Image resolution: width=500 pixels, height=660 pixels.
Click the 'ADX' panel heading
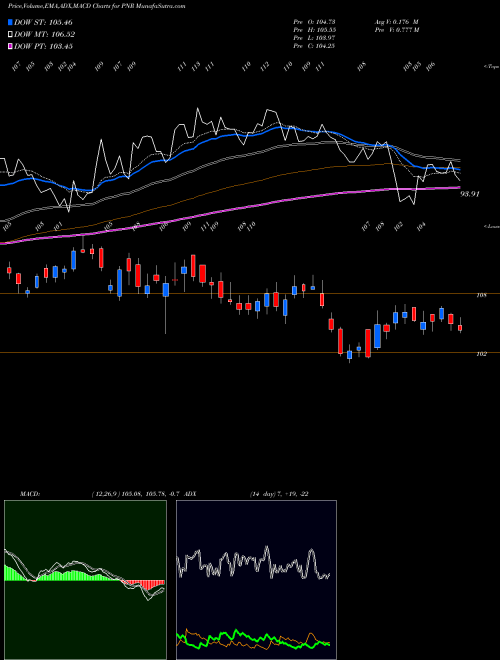click(x=191, y=494)
